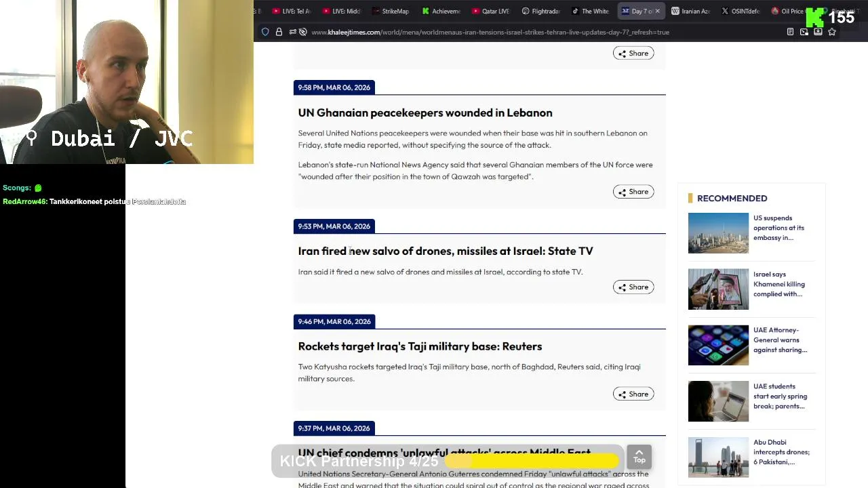Toggle reader view icon in address bar
This screenshot has width=868, height=488.
[790, 32]
